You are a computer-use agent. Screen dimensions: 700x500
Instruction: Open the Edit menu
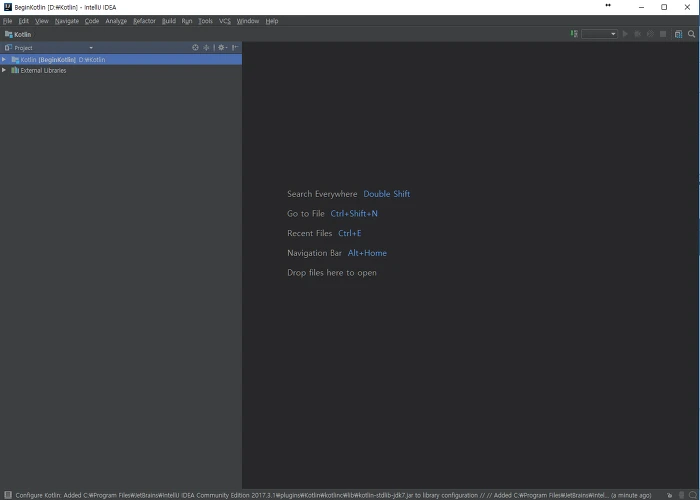tap(24, 21)
